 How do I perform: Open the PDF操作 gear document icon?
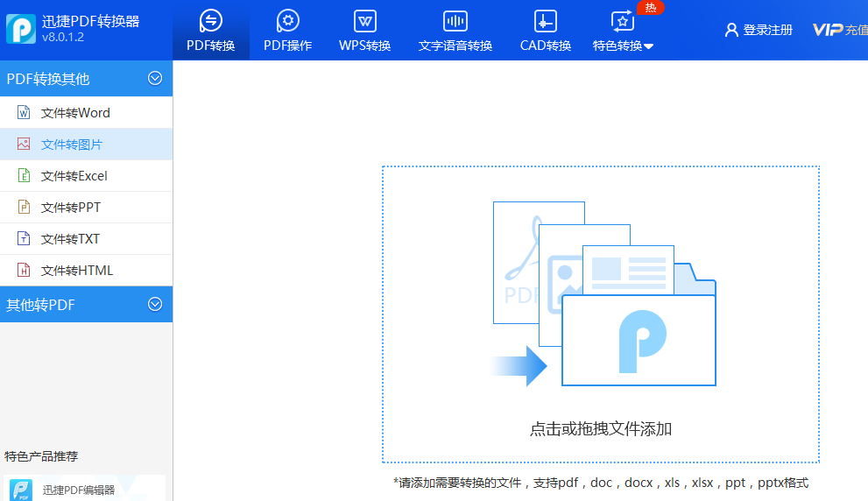pyautogui.click(x=288, y=21)
